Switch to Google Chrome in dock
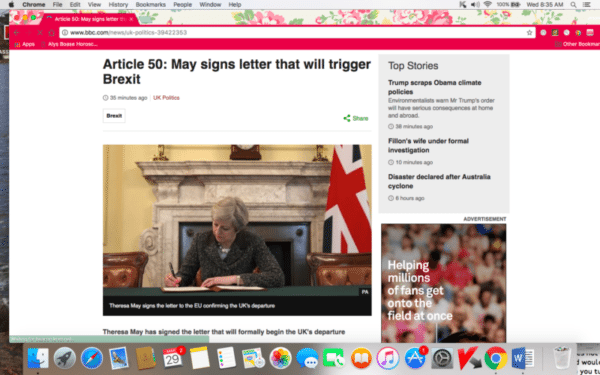The width and height of the screenshot is (600, 375). [x=496, y=358]
